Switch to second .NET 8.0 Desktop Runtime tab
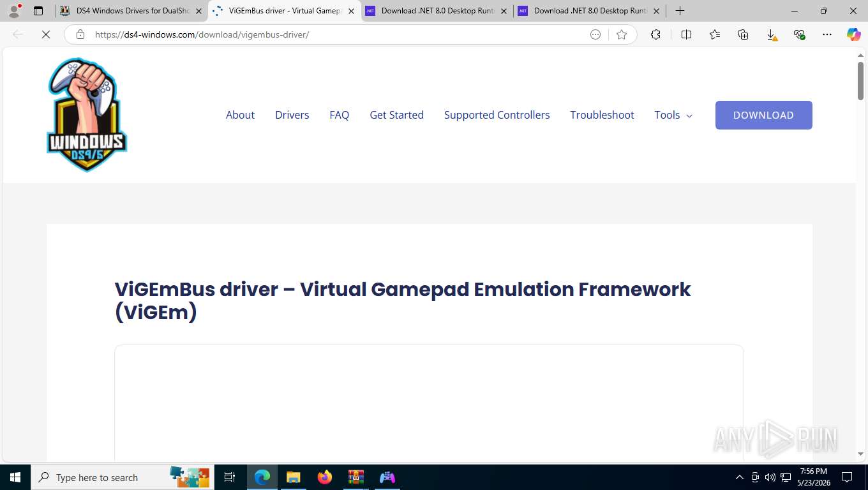Screen dimensions: 868x490 [x=589, y=11]
